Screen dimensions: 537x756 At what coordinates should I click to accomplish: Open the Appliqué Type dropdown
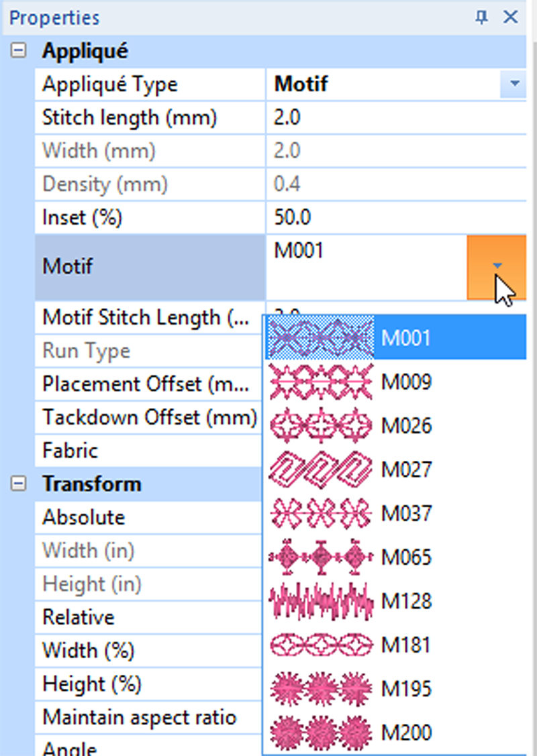coord(514,85)
